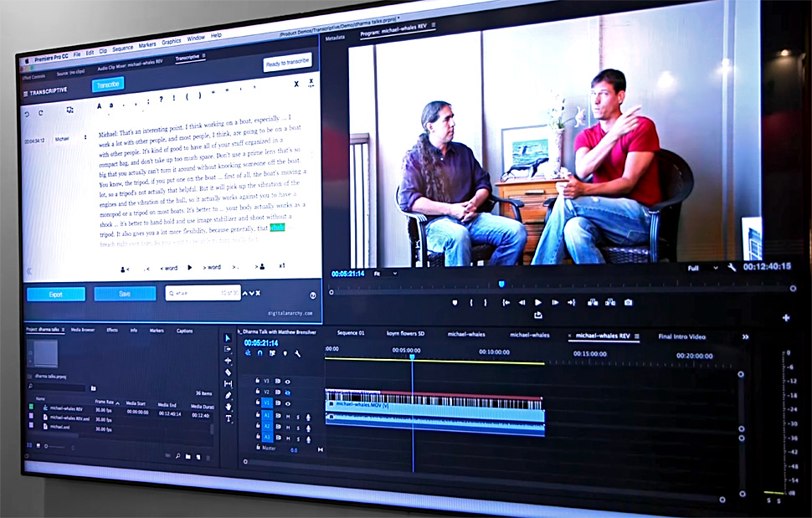Image resolution: width=812 pixels, height=518 pixels.
Task: Select the Hand tool
Action: tap(229, 407)
